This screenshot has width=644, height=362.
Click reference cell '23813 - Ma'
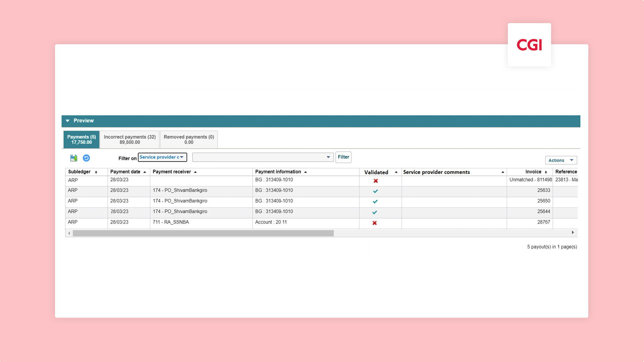[x=567, y=180]
